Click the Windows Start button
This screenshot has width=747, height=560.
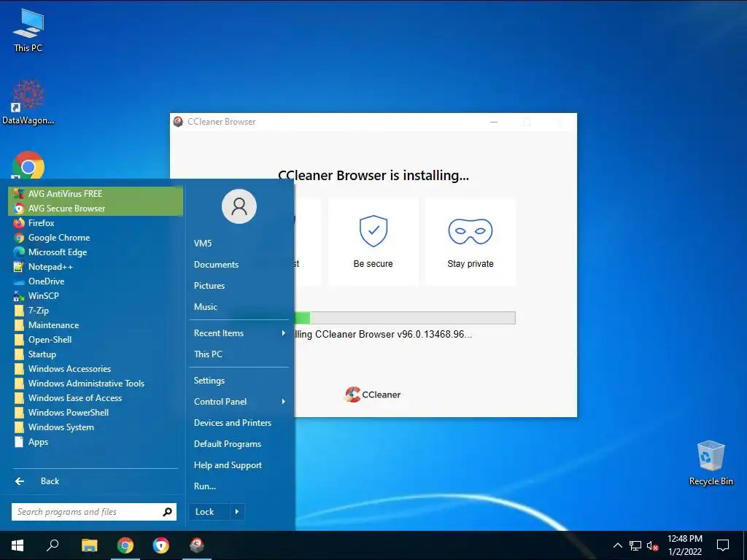tap(18, 545)
